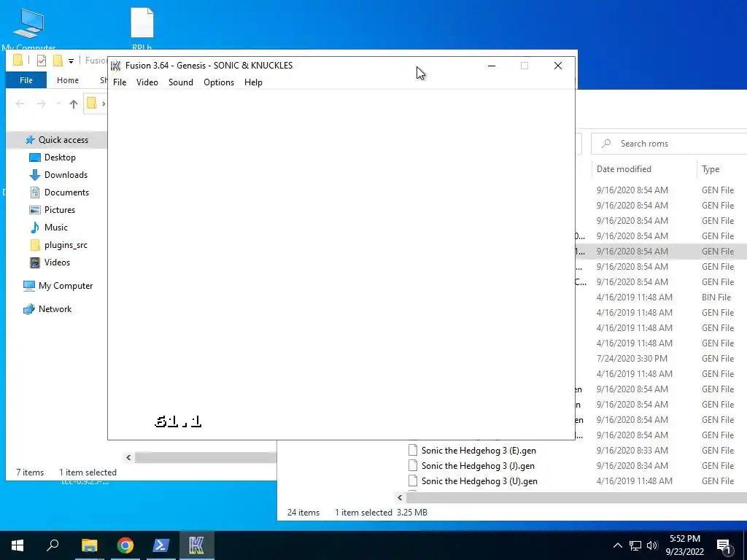Click the My Computer icon in sidebar
The height and width of the screenshot is (560, 747).
click(29, 286)
